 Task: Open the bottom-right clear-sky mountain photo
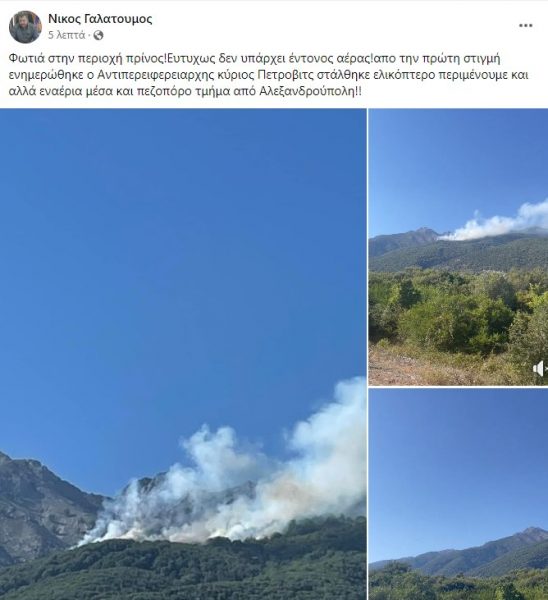tap(458, 494)
